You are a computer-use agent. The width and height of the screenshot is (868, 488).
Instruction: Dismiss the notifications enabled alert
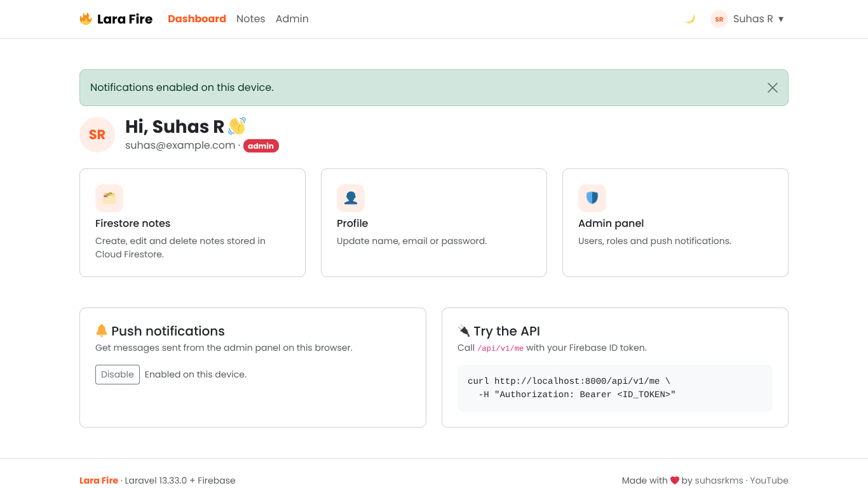pos(773,88)
